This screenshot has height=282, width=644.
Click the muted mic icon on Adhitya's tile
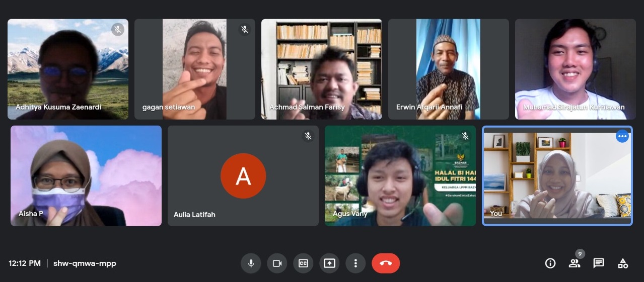click(x=118, y=30)
